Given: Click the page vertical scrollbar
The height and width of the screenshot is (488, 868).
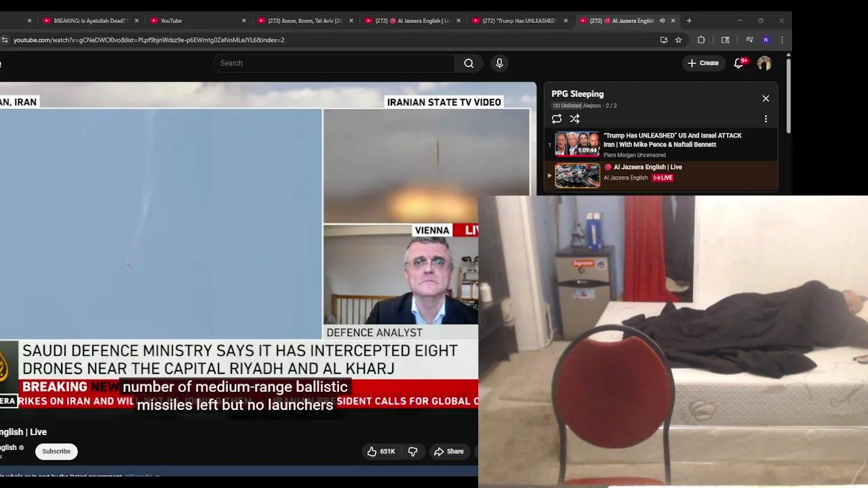Looking at the screenshot, I should [x=788, y=95].
